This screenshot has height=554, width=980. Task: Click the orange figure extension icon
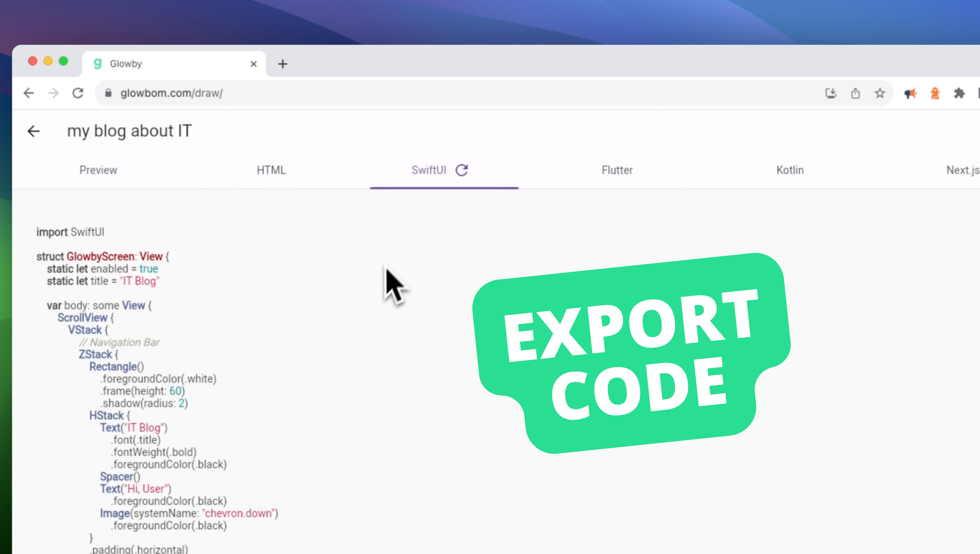point(935,93)
